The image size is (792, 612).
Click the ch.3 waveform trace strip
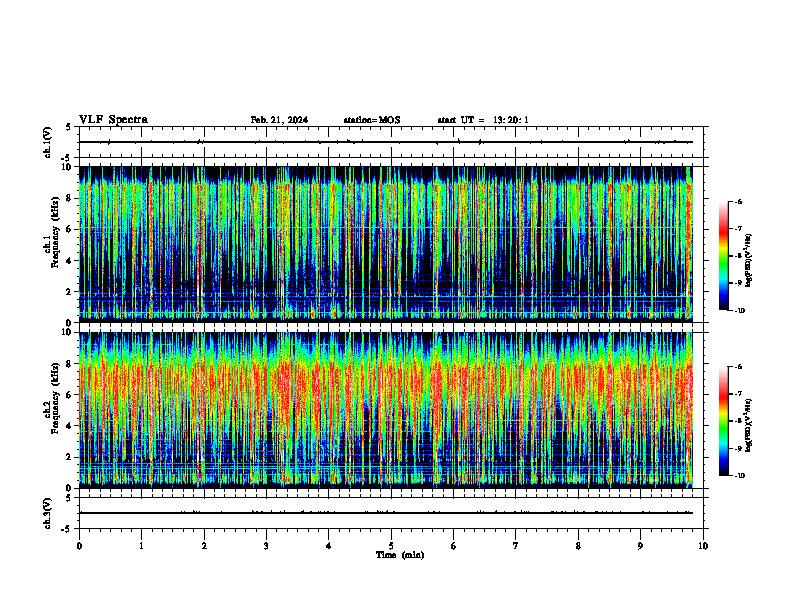point(391,513)
